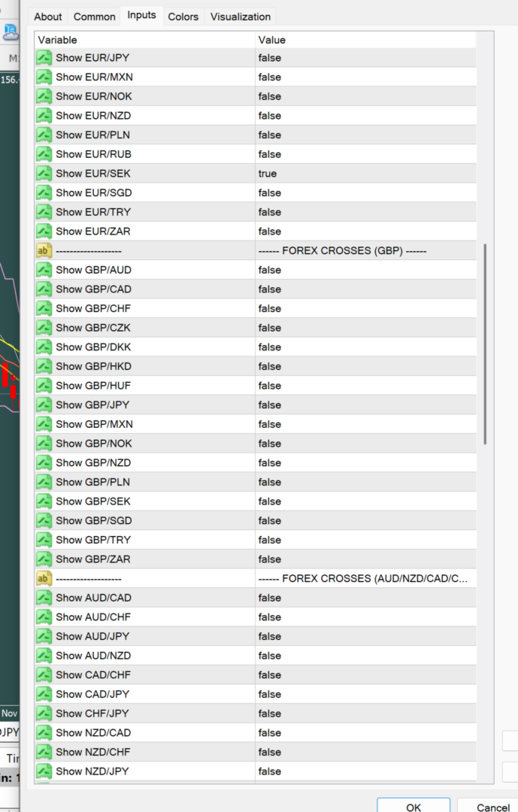Click the ab icon on the AUD/NZD/CAD separator row
Screen dimensions: 518x812
tap(44, 578)
